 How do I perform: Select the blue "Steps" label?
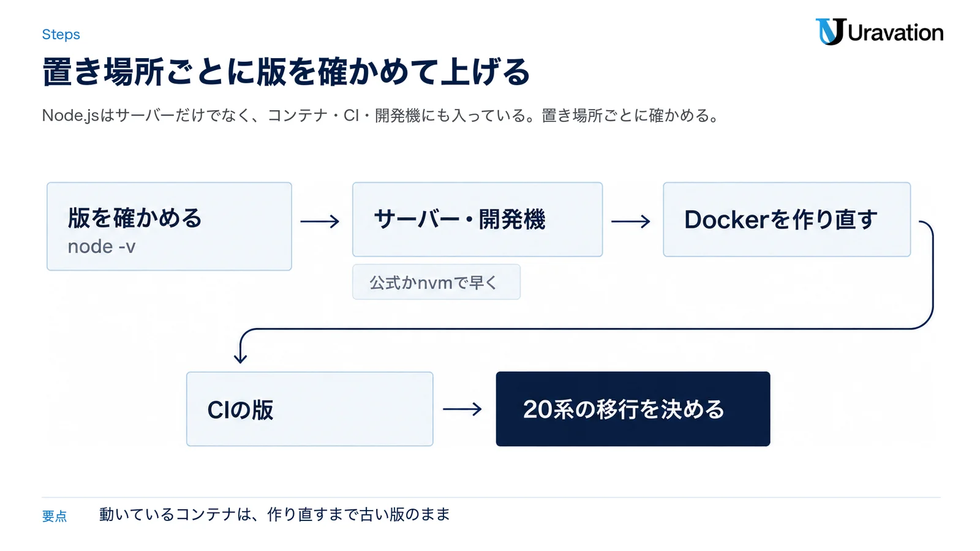[x=61, y=34]
